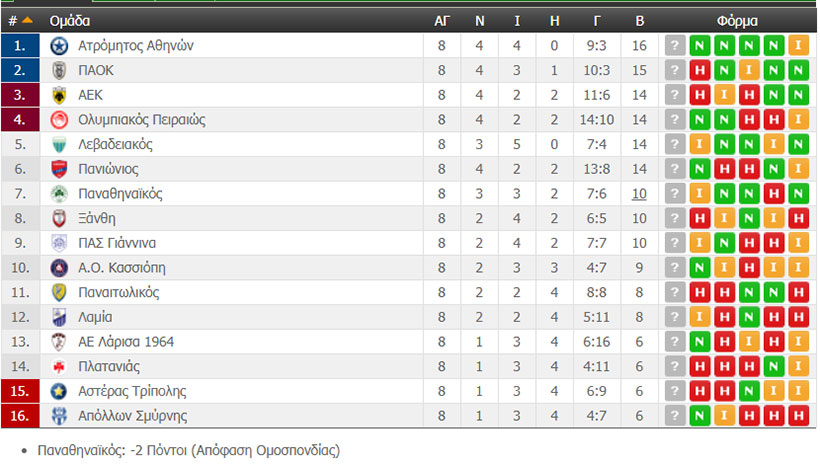820x464 pixels.
Task: Click the Ολυμπιακός Πειραιώς red crest
Action: tap(59, 120)
